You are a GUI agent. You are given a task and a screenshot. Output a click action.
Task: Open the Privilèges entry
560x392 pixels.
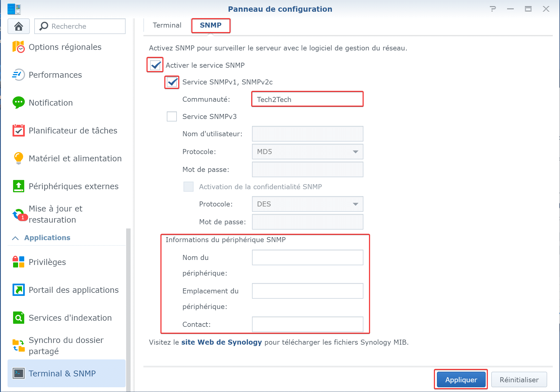pyautogui.click(x=47, y=262)
